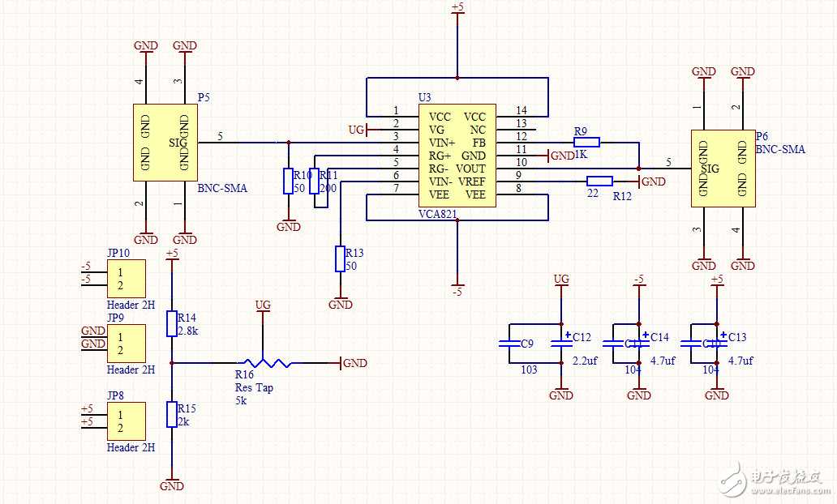Click the UG net label at pin 2

point(356,130)
